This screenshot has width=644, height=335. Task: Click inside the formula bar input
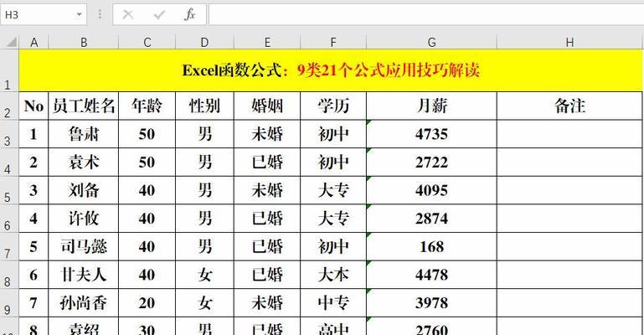(426, 15)
